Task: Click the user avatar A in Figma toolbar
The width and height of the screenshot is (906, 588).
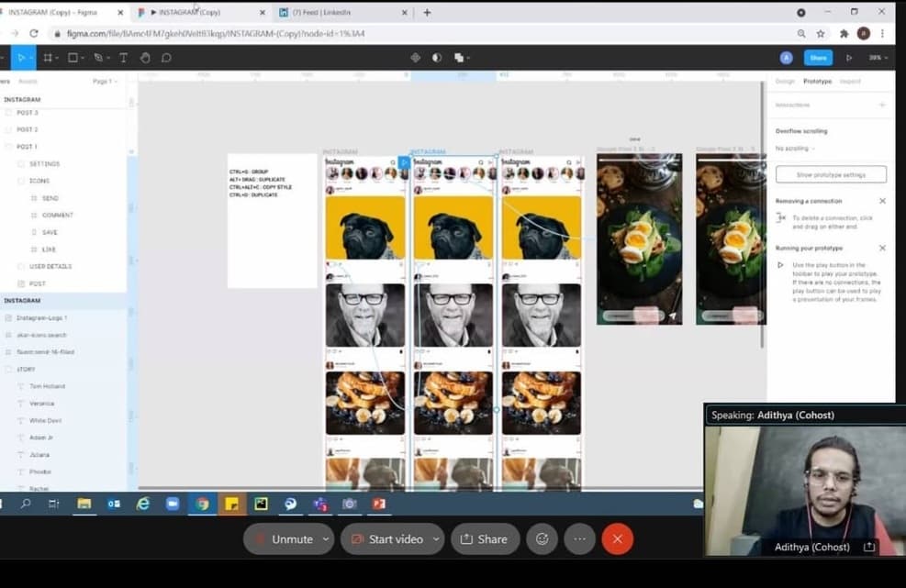Action: point(786,58)
